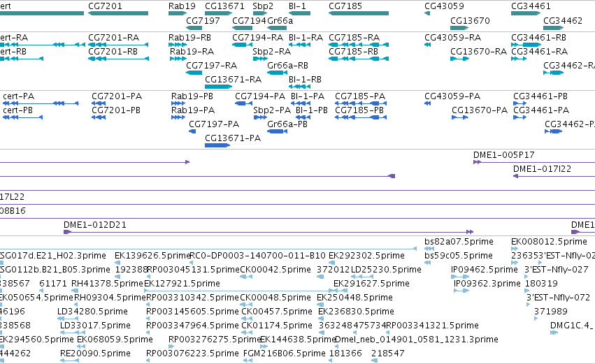Select BAC clone DME1-005P17 label
595x364 pixels.
(503, 154)
